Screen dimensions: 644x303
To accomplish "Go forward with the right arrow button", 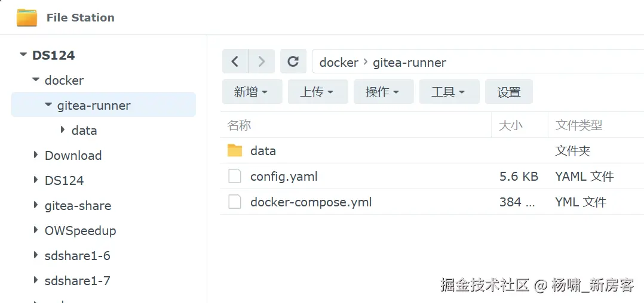I will [x=261, y=61].
